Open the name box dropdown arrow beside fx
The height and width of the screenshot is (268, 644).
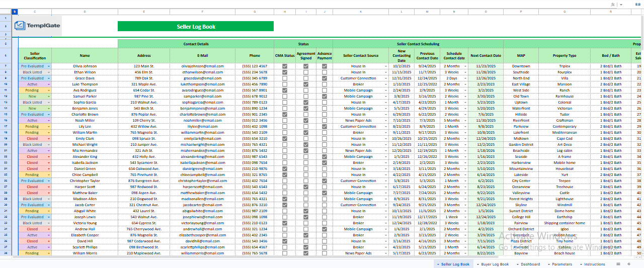click(x=621, y=4)
